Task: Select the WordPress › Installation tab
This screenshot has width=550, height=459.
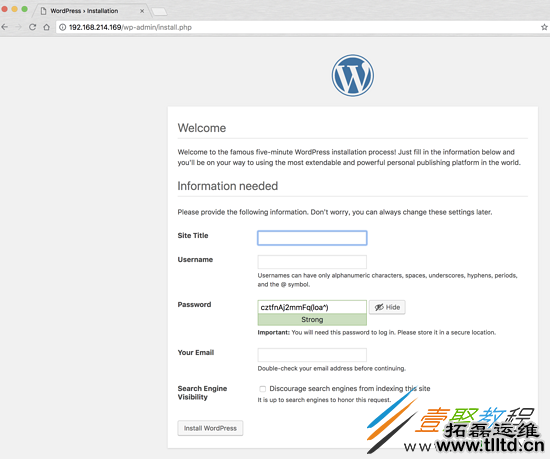Action: coord(91,11)
